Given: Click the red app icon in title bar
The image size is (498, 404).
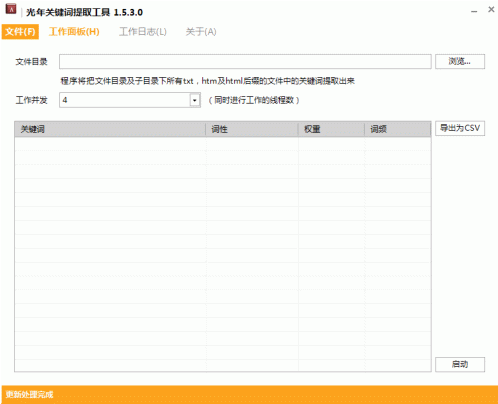Looking at the screenshot, I should (11, 9).
